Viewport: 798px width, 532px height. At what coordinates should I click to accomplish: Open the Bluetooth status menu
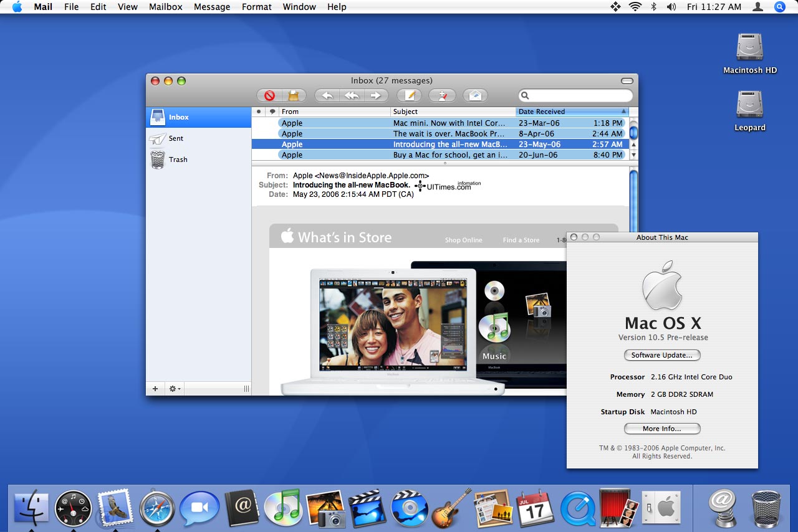coord(653,7)
